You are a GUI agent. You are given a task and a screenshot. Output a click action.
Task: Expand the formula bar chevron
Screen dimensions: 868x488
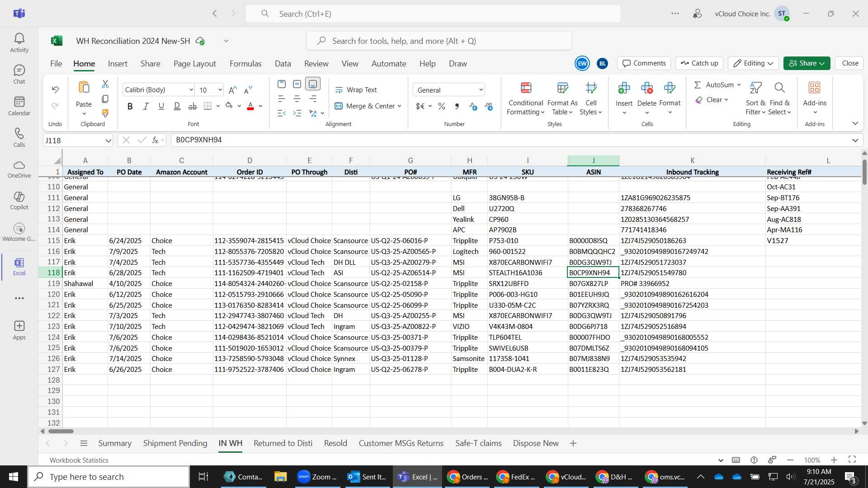pos(855,140)
